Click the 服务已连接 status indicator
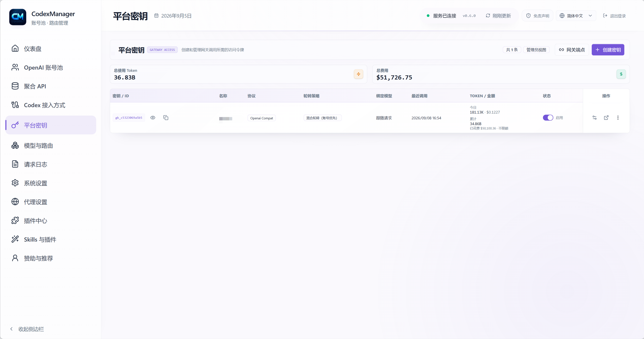Viewport: 644px width, 339px height. (441, 16)
